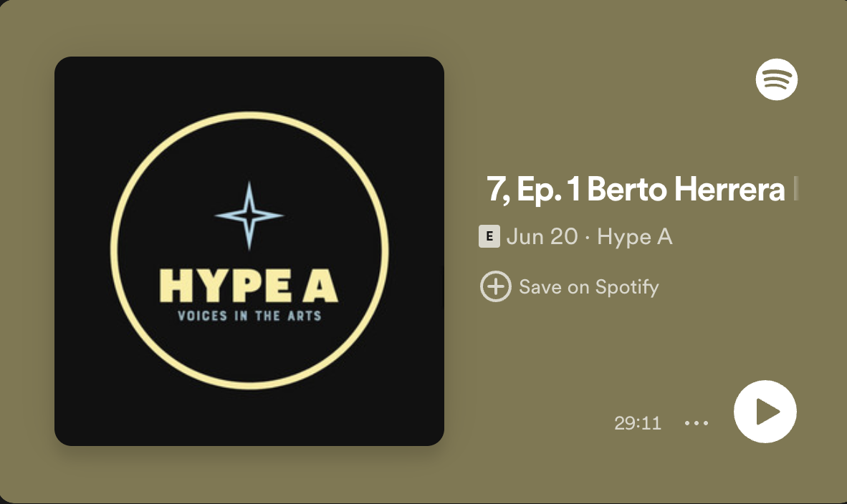Open Spotify via the logo icon
Viewport: 847px width, 504px height.
776,79
